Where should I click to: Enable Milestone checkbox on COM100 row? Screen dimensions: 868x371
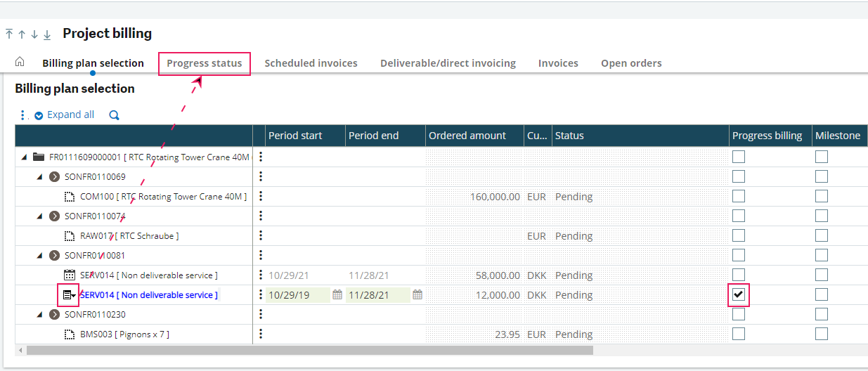(x=822, y=197)
